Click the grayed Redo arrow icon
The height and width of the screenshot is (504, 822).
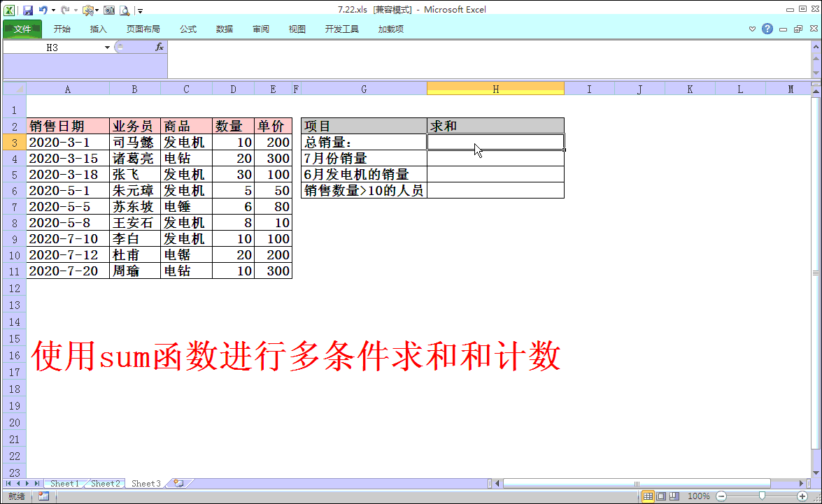[64, 10]
